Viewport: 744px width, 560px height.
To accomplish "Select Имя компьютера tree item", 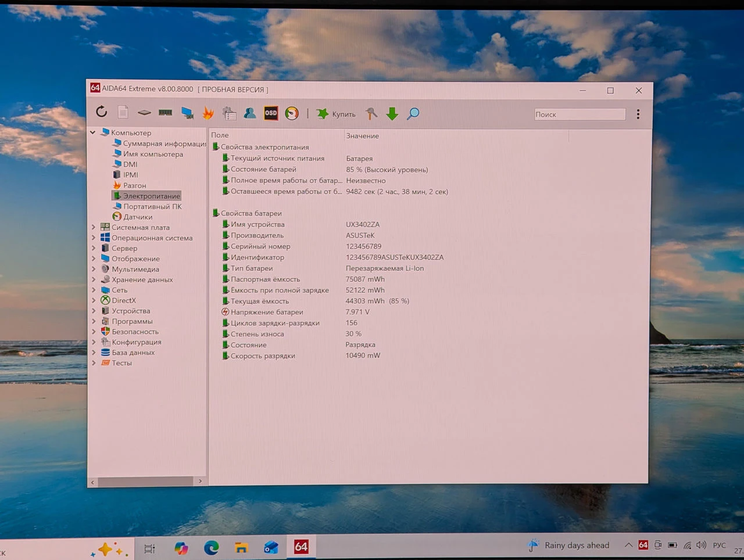I will click(148, 154).
